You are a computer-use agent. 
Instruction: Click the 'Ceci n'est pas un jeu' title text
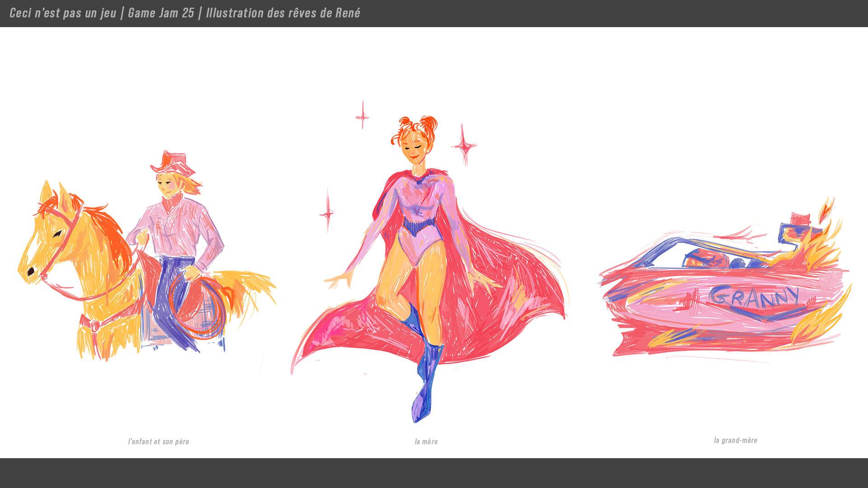[63, 13]
